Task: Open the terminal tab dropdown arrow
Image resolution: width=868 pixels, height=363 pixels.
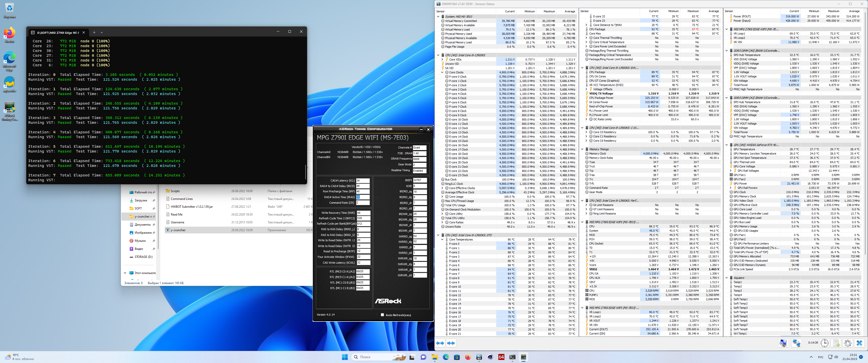Action: click(x=101, y=32)
